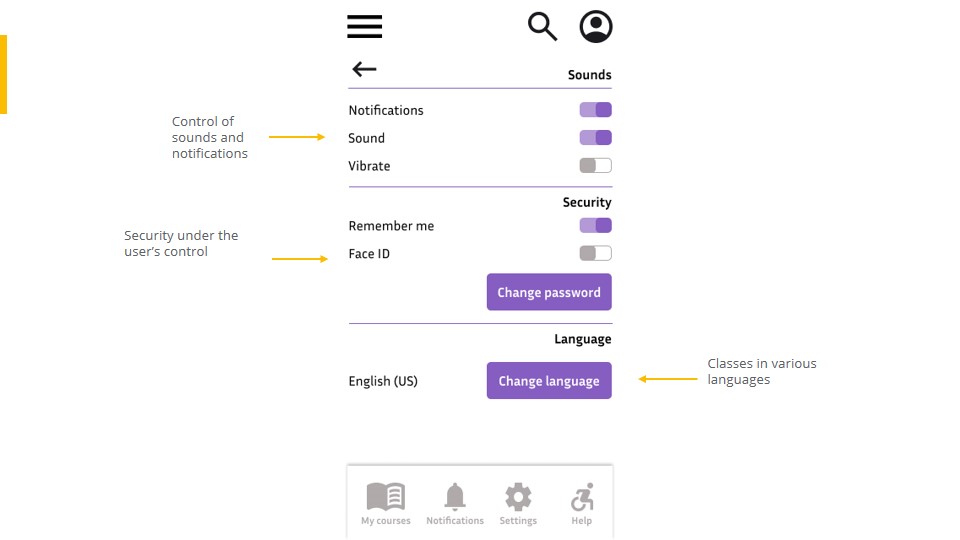
Task: Open the Help accessibility icon
Action: 582,497
